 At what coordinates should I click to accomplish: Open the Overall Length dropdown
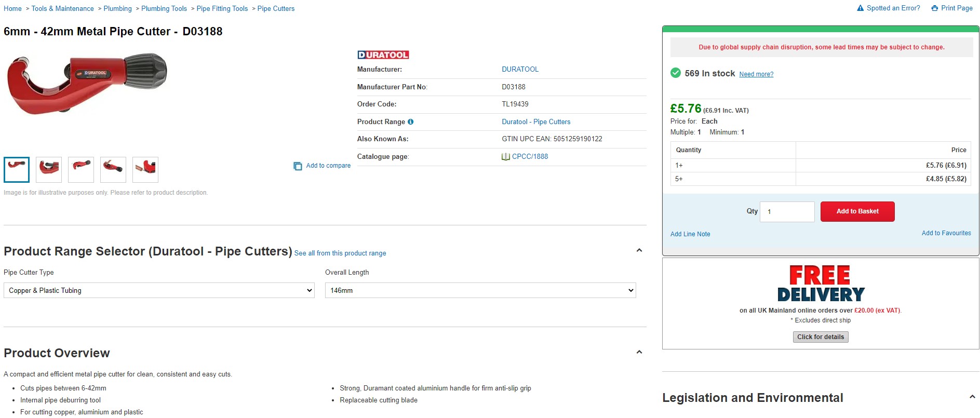coord(480,291)
